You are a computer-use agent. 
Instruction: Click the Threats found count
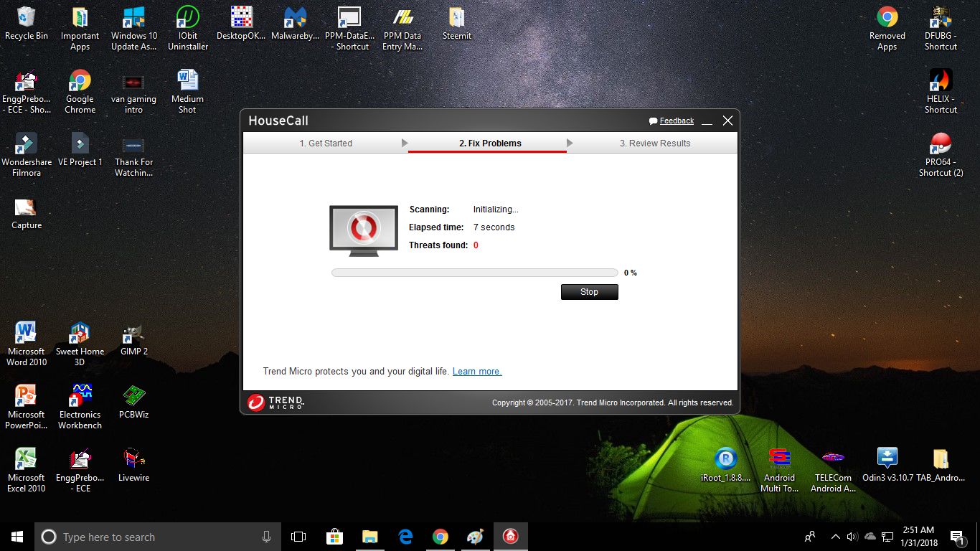click(x=476, y=245)
